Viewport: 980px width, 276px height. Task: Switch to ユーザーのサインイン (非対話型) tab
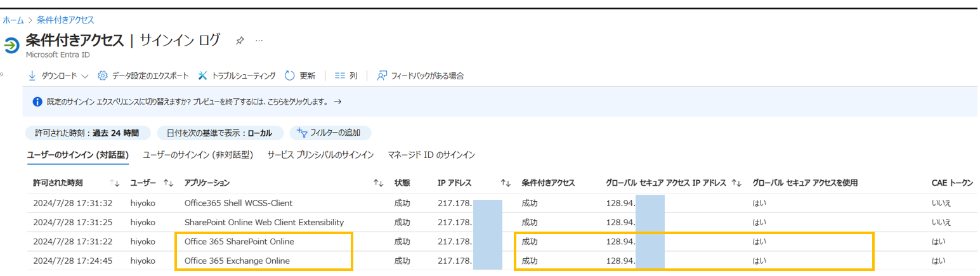click(199, 155)
